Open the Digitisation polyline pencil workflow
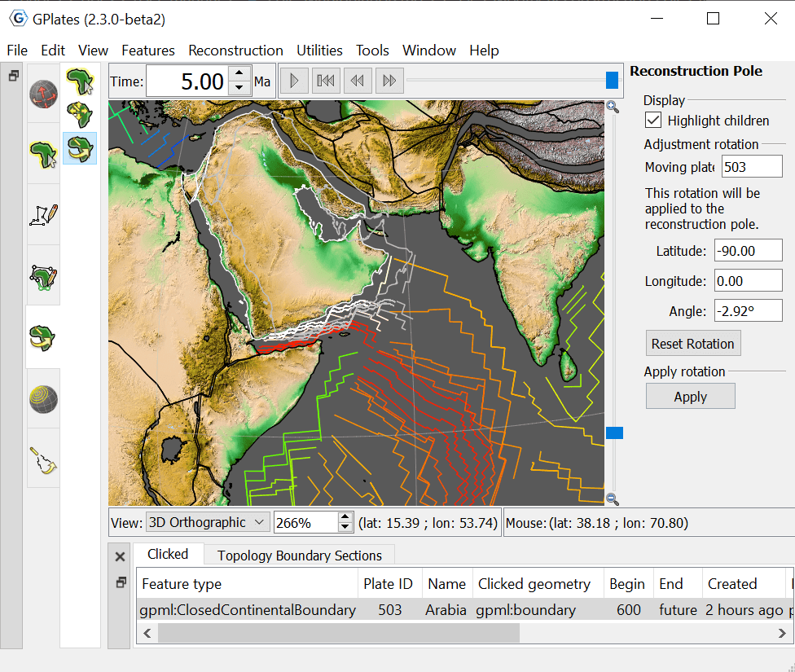Image resolution: width=795 pixels, height=672 pixels. pos(43,214)
